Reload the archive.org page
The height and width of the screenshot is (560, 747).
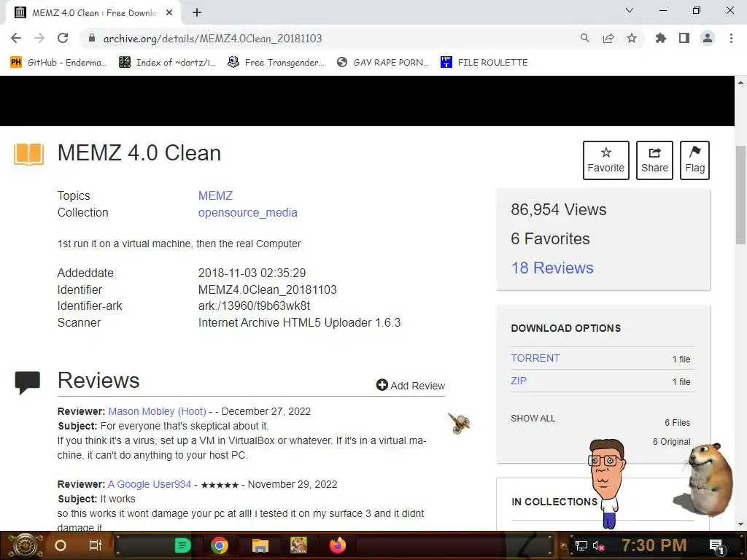tap(63, 38)
